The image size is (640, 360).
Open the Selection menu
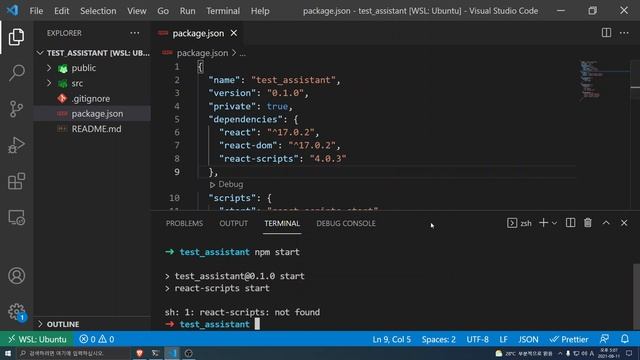pyautogui.click(x=98, y=11)
